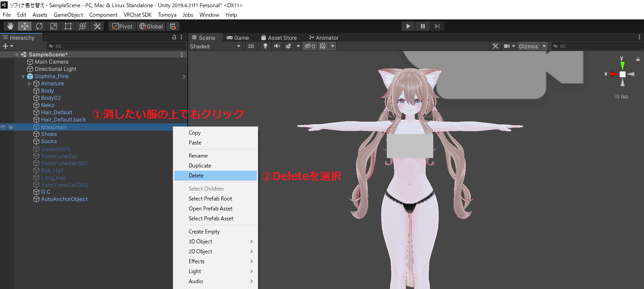The width and height of the screenshot is (644, 289).
Task: Choose Create Empty from the context menu
Action: [x=215, y=232]
